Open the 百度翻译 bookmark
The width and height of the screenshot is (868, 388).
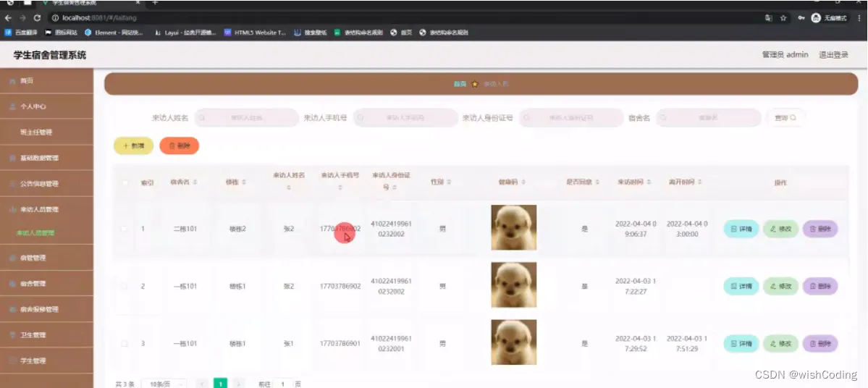[x=21, y=33]
